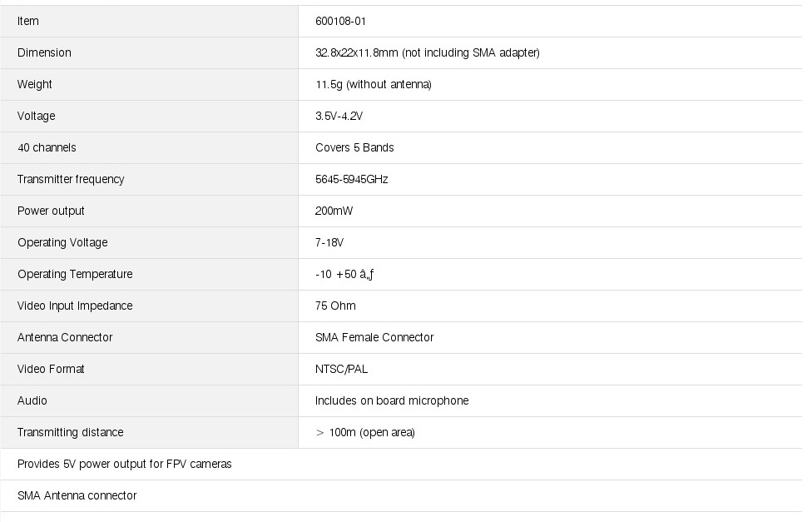Click the Includes on board microphone text
Screen dimensions: 812x522
[x=392, y=400]
